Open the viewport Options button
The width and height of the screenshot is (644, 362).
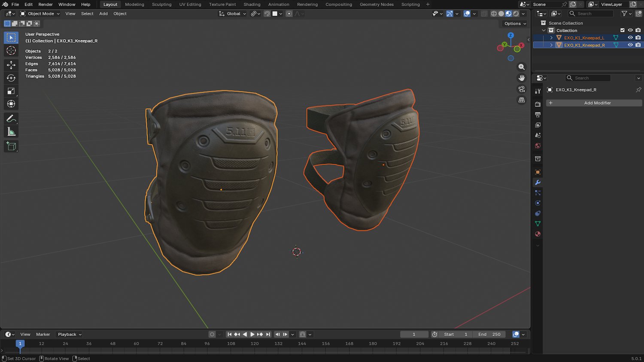(x=515, y=24)
